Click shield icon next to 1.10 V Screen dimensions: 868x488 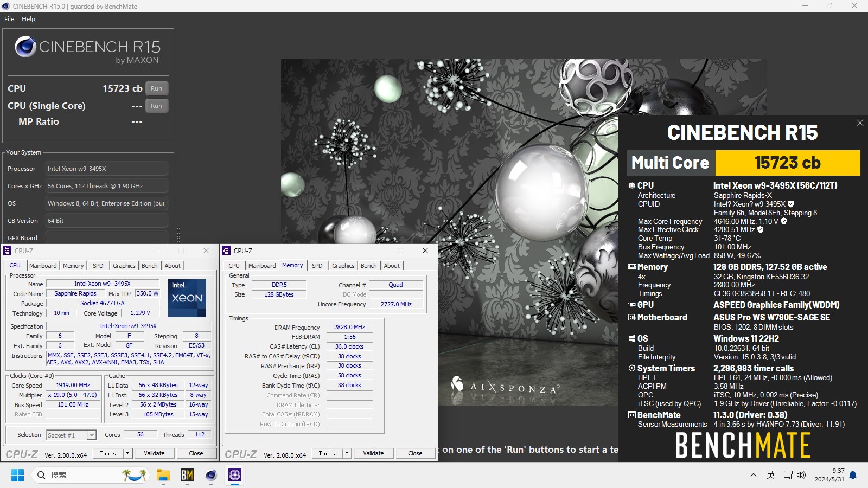[784, 221]
